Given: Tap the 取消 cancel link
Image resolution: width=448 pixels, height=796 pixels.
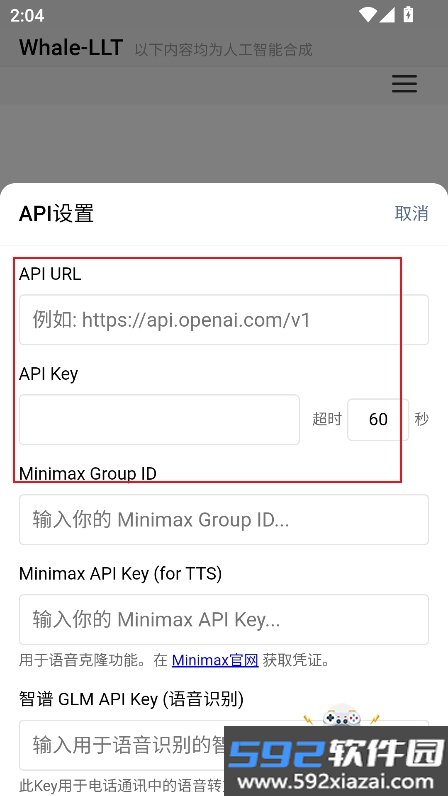Looking at the screenshot, I should coord(411,213).
